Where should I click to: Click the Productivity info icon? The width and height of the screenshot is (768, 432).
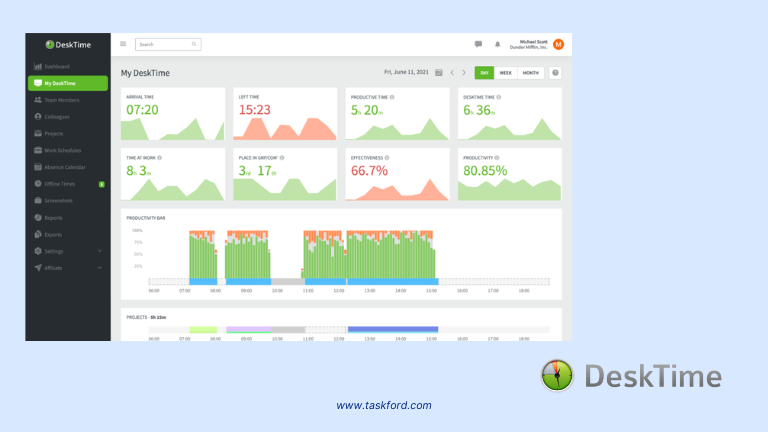pos(497,158)
